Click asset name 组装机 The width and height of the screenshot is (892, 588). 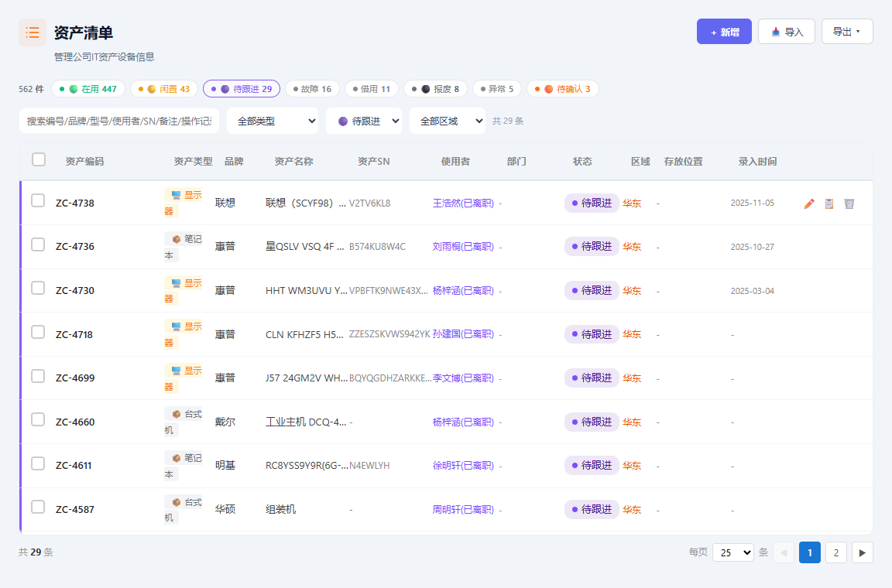(x=280, y=510)
